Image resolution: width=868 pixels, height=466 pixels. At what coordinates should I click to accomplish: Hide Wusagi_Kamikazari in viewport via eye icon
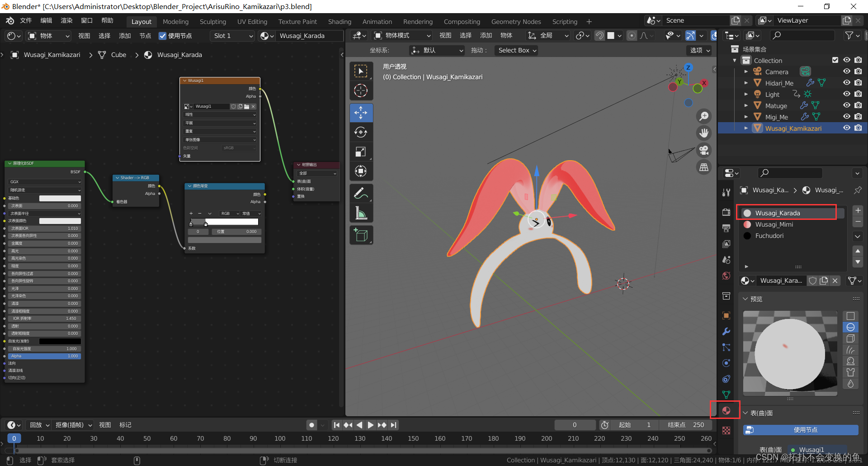click(x=847, y=128)
